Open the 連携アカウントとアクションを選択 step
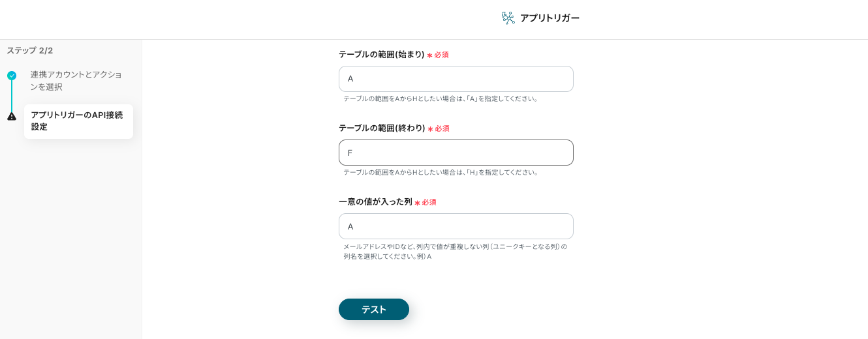 click(76, 80)
